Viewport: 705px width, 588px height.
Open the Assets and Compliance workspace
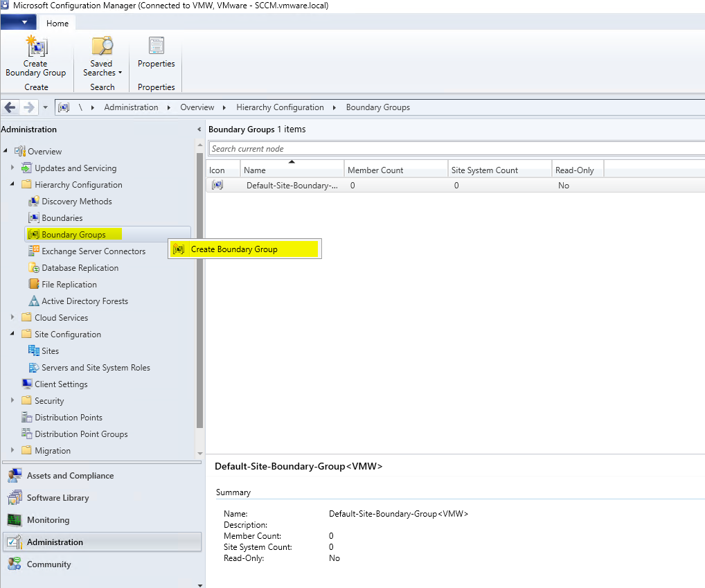point(70,476)
